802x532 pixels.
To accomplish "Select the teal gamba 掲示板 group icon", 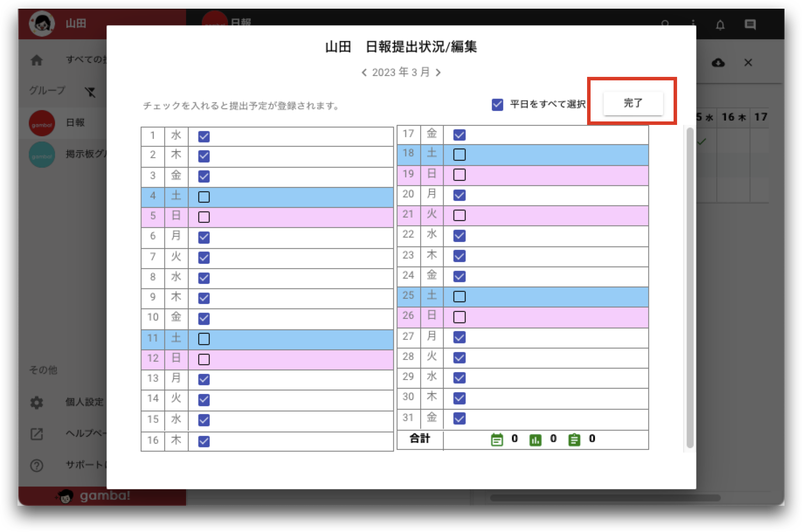I will pos(42,155).
